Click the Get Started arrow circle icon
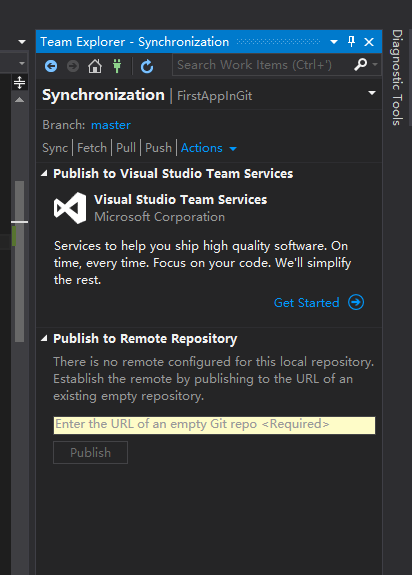 click(x=356, y=302)
